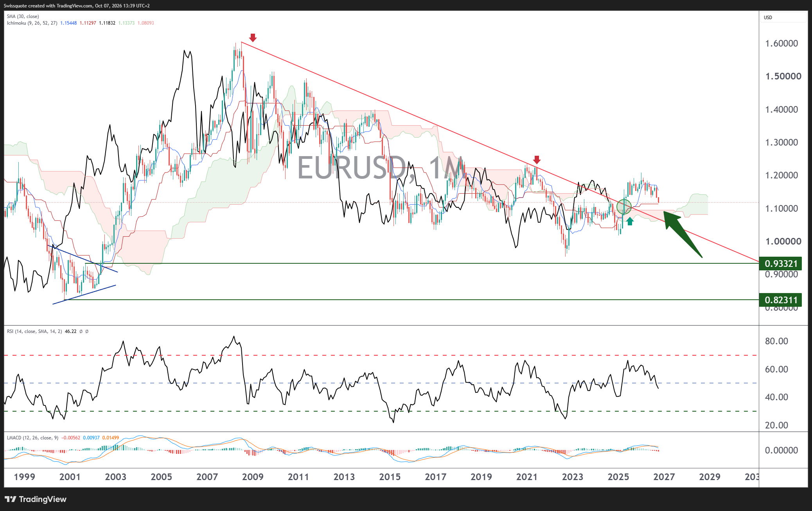Screen dimensions: 812x511
Task: Click the RSI value 46.22
Action: coord(70,331)
